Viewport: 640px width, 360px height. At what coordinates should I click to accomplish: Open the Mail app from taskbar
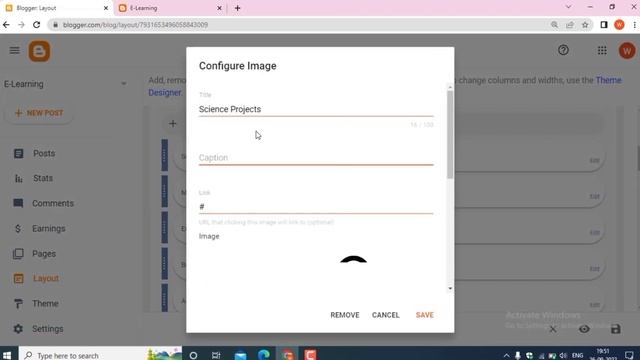240,355
